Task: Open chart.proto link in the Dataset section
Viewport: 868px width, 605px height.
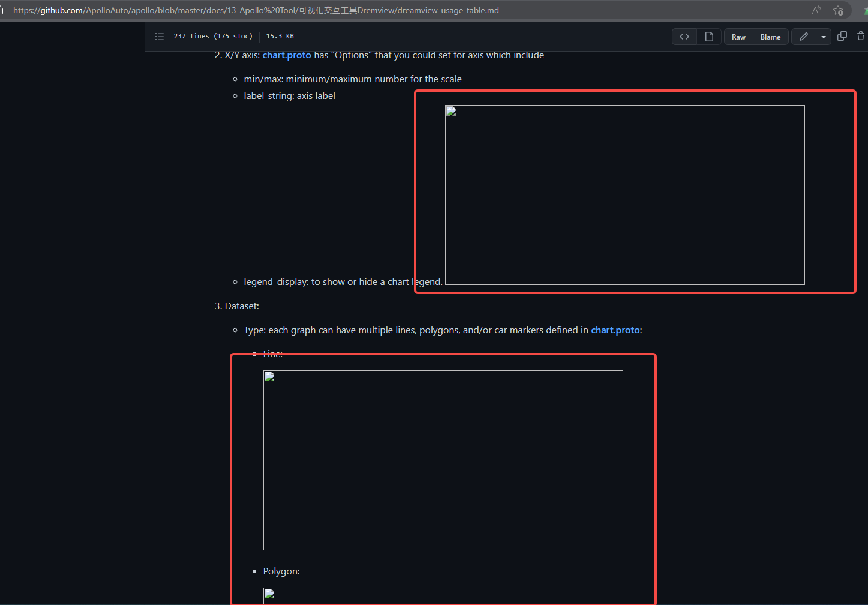Action: (615, 330)
